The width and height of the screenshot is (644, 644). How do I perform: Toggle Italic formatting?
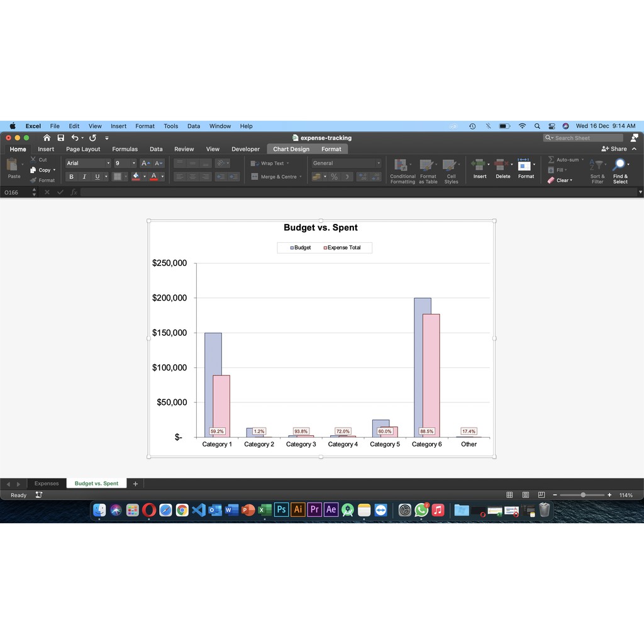point(84,177)
